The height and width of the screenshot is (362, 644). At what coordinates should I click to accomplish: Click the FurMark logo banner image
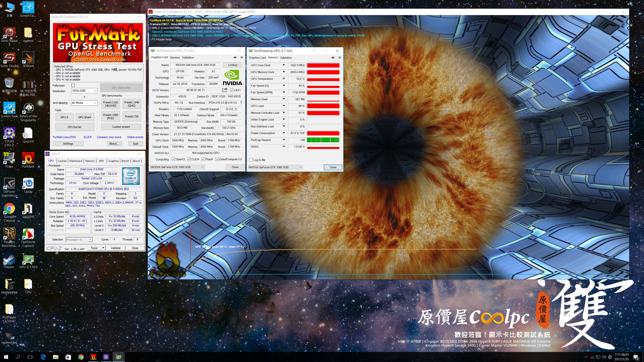point(98,43)
